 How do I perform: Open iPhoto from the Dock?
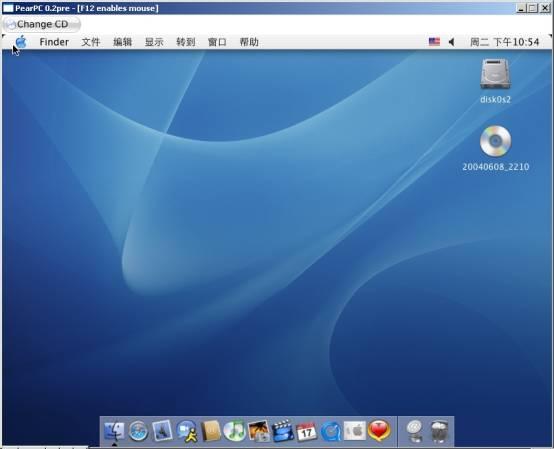[x=259, y=431]
